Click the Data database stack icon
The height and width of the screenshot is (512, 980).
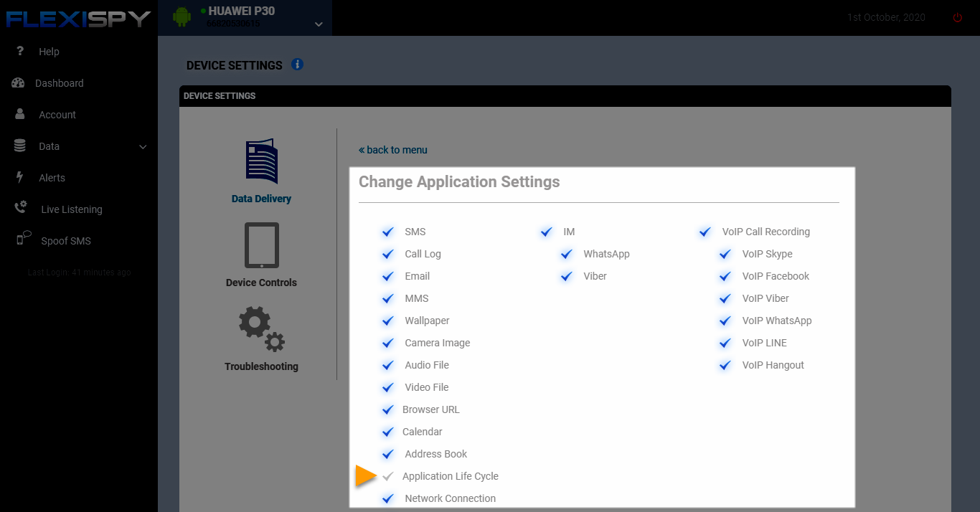click(20, 146)
